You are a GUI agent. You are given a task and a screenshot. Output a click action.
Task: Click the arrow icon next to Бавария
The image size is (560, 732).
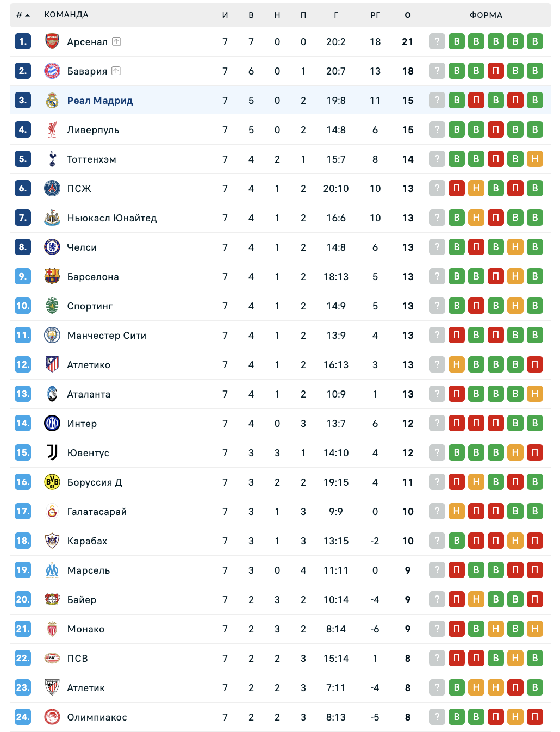[116, 71]
